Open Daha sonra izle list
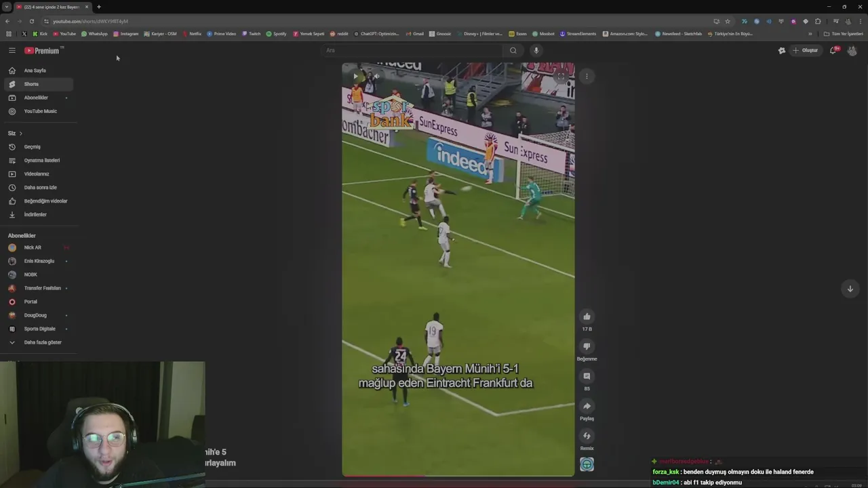The width and height of the screenshot is (868, 488). point(38,188)
